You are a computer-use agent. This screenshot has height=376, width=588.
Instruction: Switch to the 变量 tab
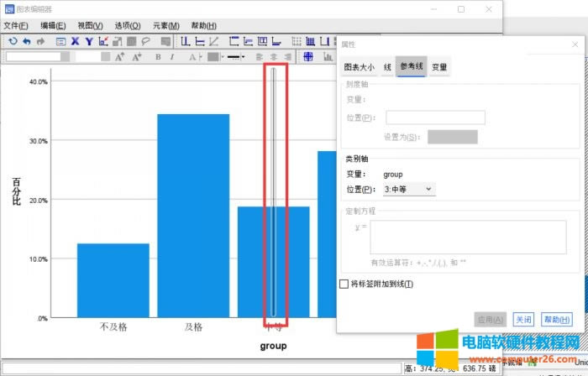pyautogui.click(x=439, y=66)
